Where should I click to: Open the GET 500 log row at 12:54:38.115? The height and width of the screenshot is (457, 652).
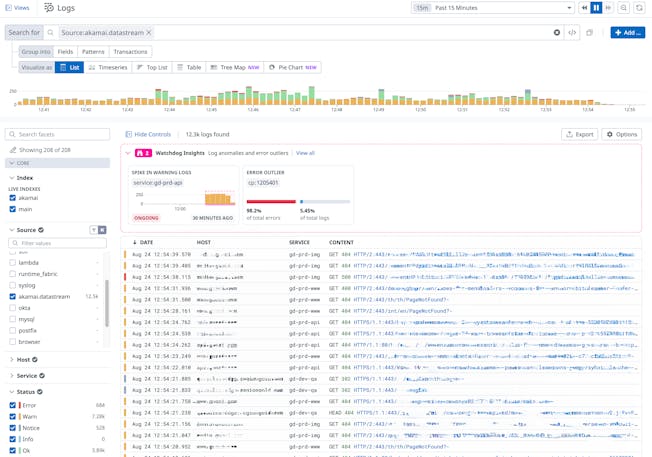[382, 277]
